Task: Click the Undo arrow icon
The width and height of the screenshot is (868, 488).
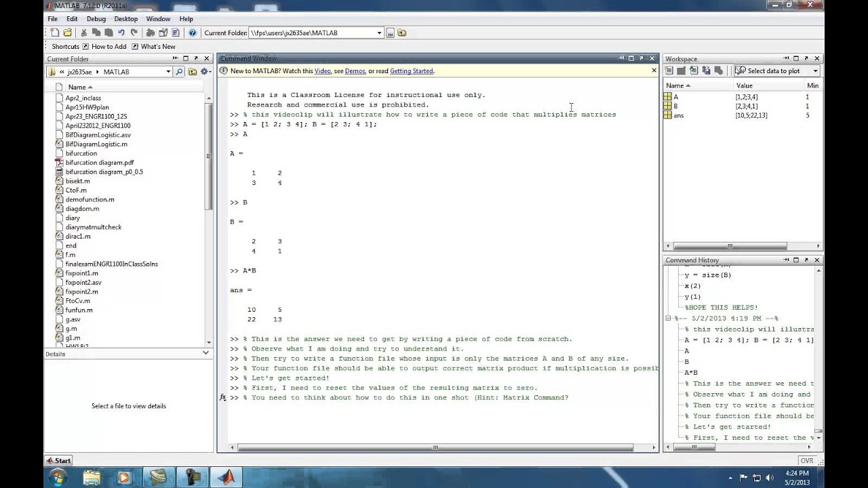Action: coord(121,33)
